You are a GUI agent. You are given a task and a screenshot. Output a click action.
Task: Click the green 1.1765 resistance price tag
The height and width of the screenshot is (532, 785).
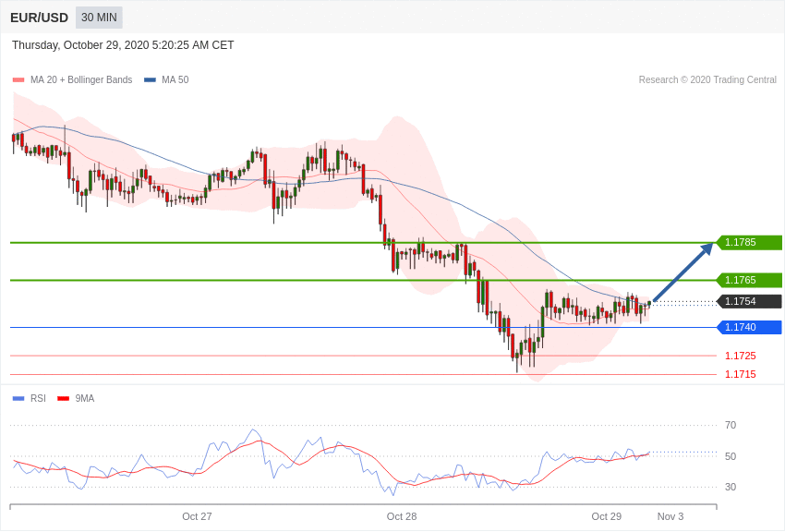pyautogui.click(x=750, y=280)
